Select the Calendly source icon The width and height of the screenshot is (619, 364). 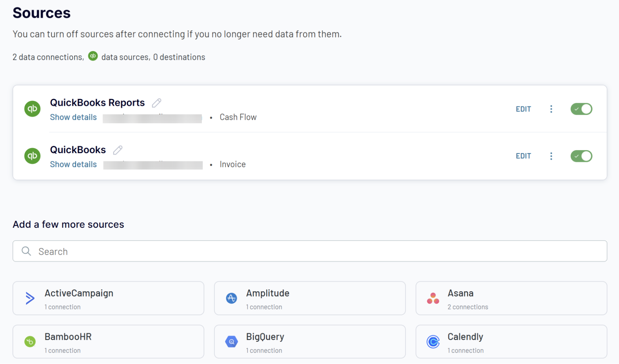point(433,341)
